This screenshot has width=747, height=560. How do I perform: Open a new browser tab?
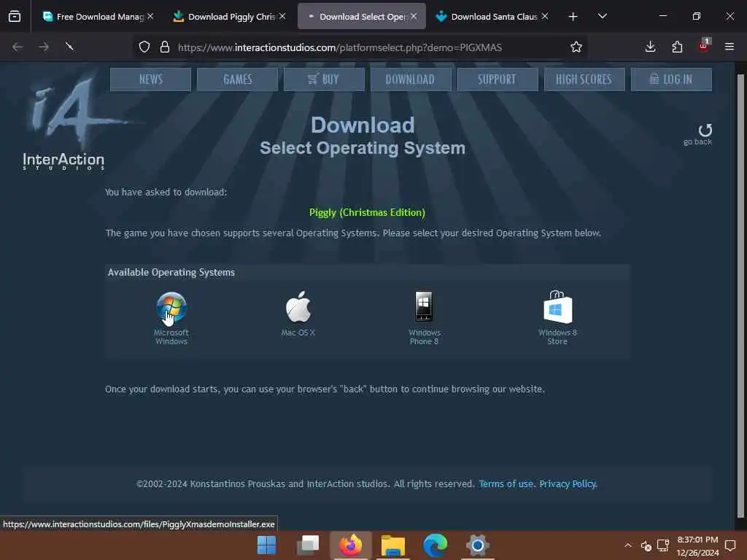pos(573,17)
